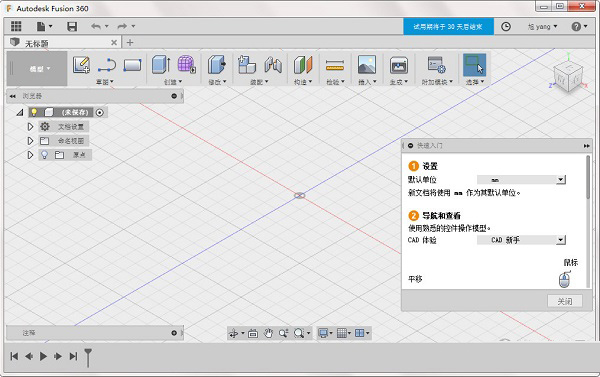This screenshot has width=600, height=377.
Task: Select the Orbit navigation tool
Action: tap(234, 333)
